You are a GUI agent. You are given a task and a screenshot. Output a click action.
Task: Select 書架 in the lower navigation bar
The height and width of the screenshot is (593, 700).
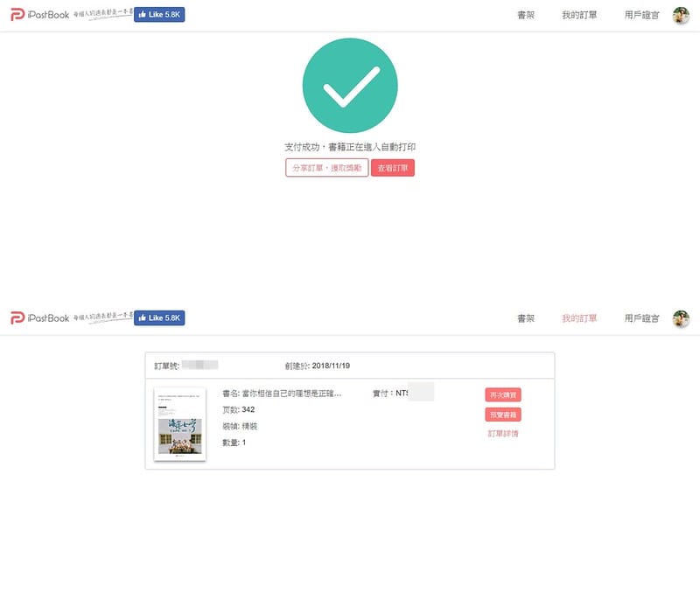(x=525, y=317)
